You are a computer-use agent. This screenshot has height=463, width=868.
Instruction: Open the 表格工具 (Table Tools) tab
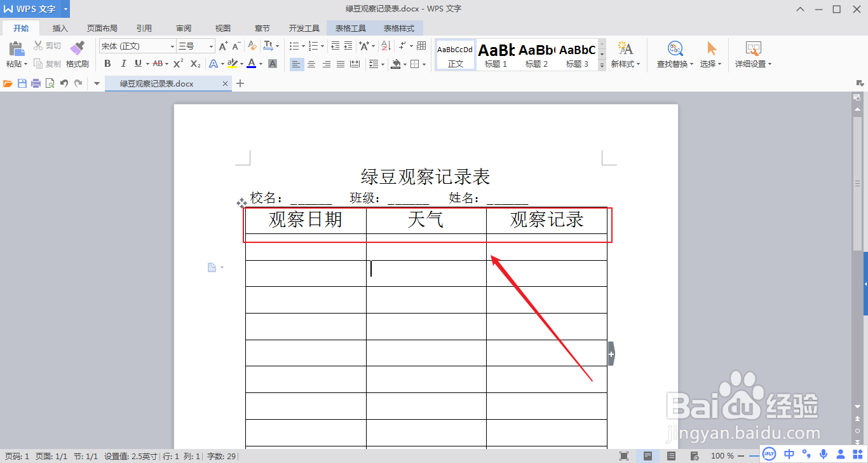[x=351, y=28]
